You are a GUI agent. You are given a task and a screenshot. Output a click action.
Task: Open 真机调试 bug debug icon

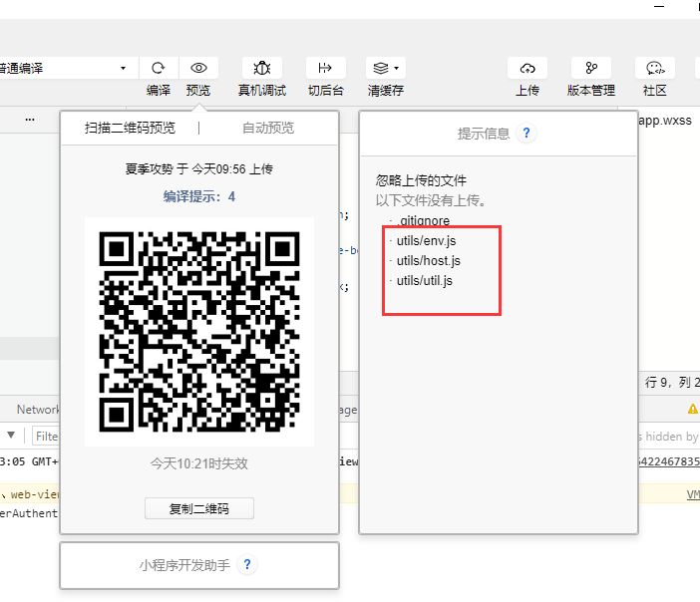(262, 68)
